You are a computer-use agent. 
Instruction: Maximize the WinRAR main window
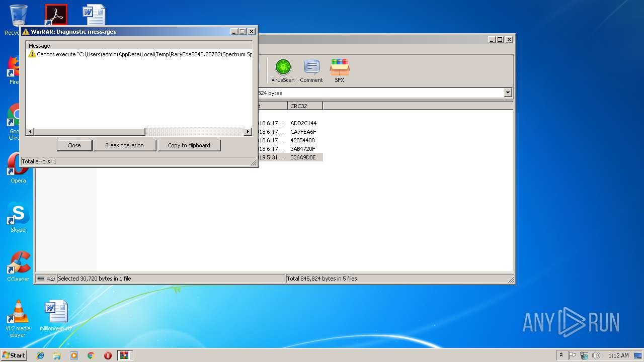500,39
